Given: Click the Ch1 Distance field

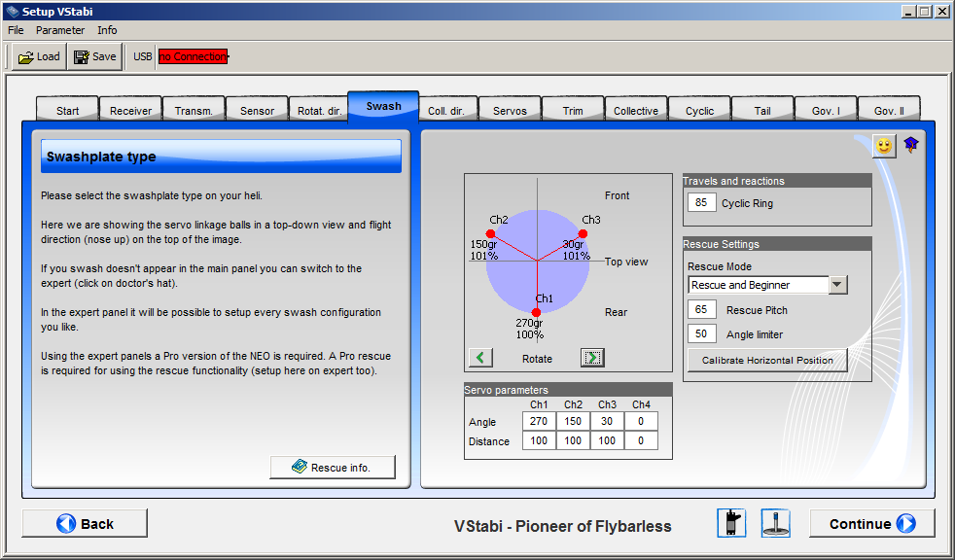Looking at the screenshot, I should point(539,440).
